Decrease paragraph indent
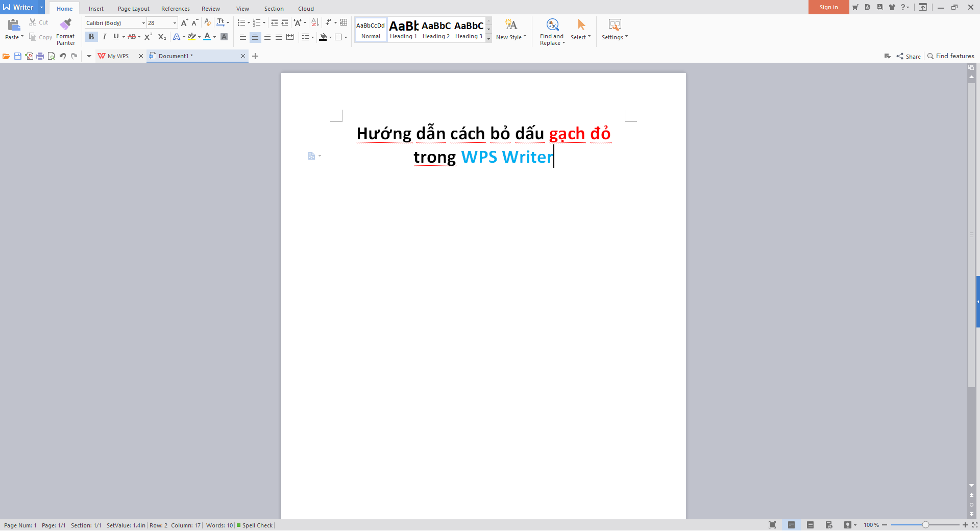Screen dimensions: 980x531 tap(274, 22)
